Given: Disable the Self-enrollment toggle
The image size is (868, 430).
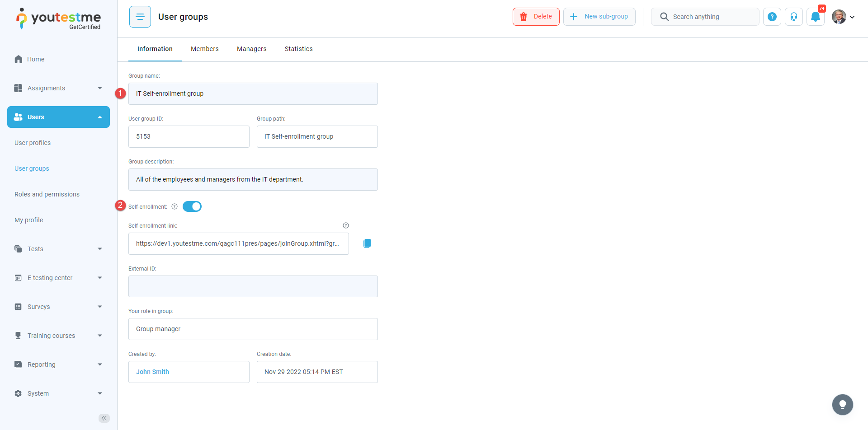Looking at the screenshot, I should pyautogui.click(x=192, y=206).
